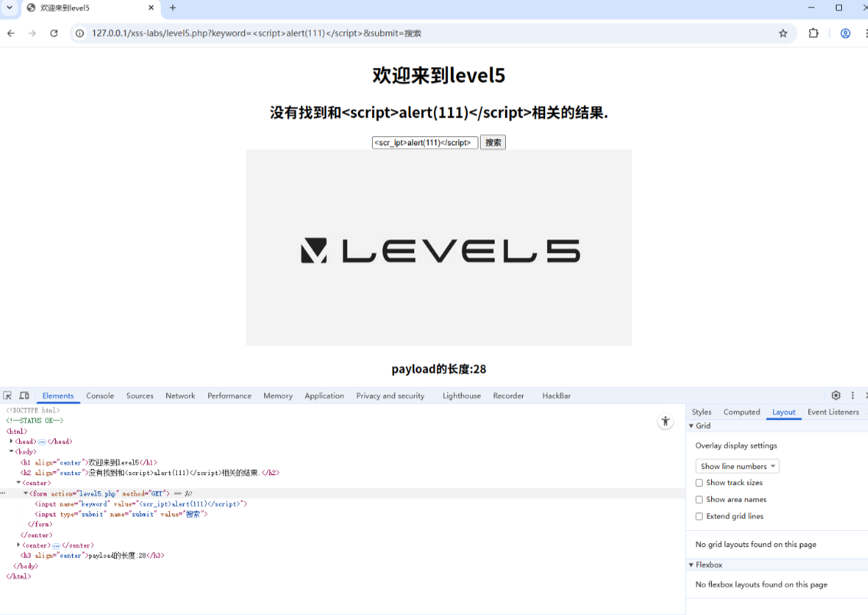The height and width of the screenshot is (615, 868).
Task: Select the Layout sidebar tab
Action: (x=784, y=412)
